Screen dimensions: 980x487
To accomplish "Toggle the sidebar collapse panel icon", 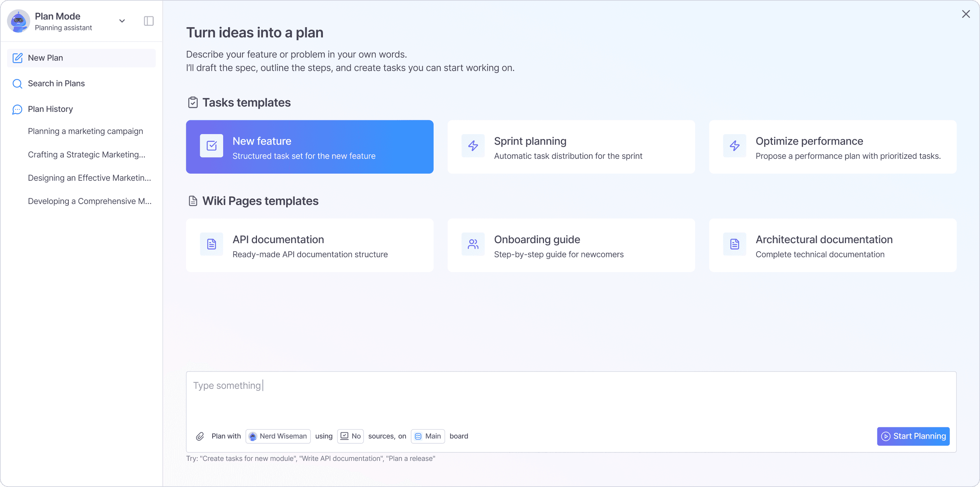I will [x=149, y=21].
